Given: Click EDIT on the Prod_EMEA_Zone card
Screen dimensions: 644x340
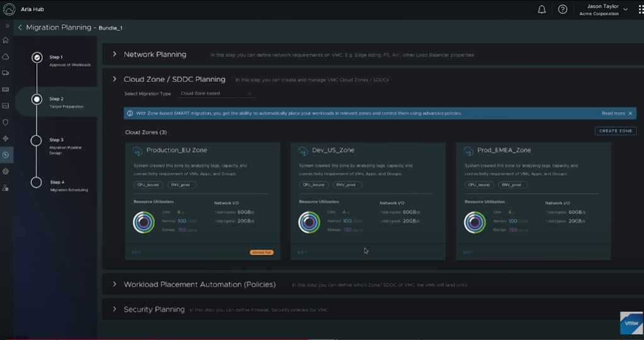Looking at the screenshot, I should coord(468,252).
